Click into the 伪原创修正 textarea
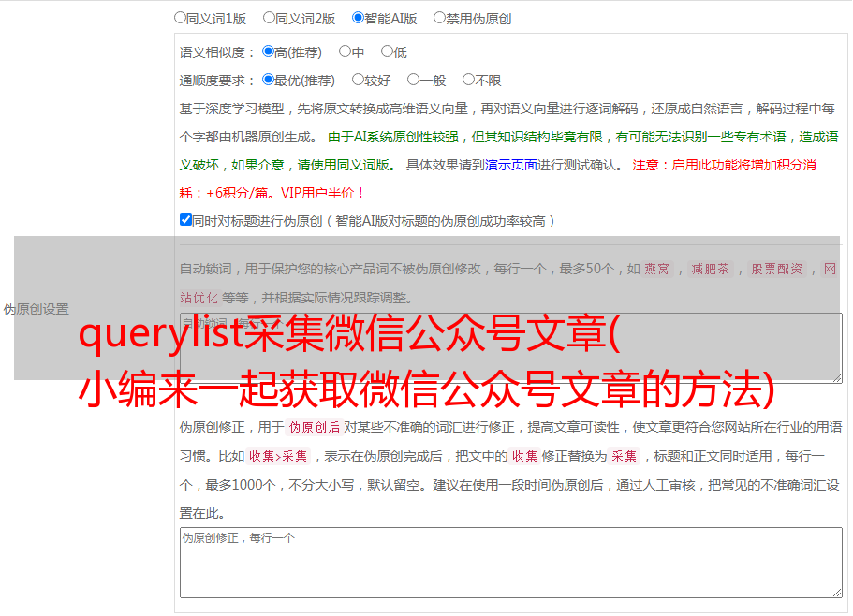The width and height of the screenshot is (853, 616). point(511,563)
